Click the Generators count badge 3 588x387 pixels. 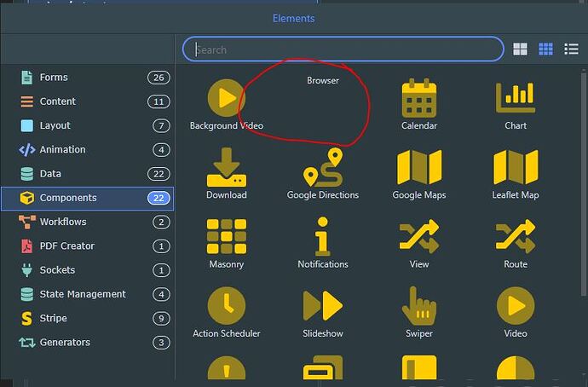tap(161, 343)
